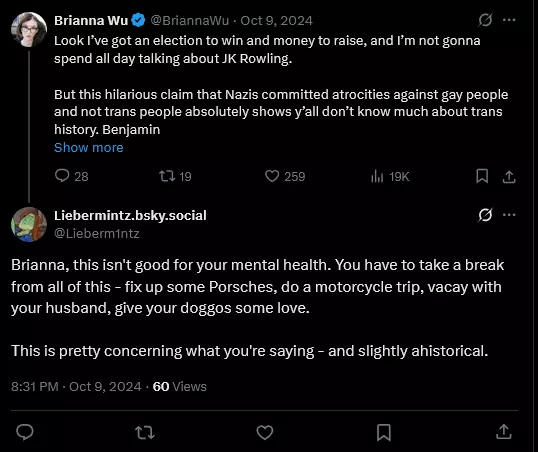Reply to Liebermintz's post
The height and width of the screenshot is (452, 538).
[x=25, y=432]
